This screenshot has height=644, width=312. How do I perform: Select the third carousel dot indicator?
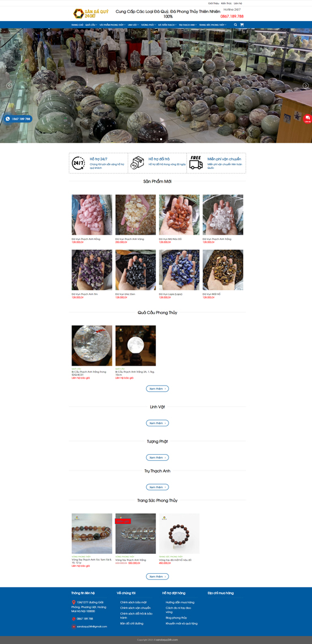pyautogui.click(x=161, y=139)
